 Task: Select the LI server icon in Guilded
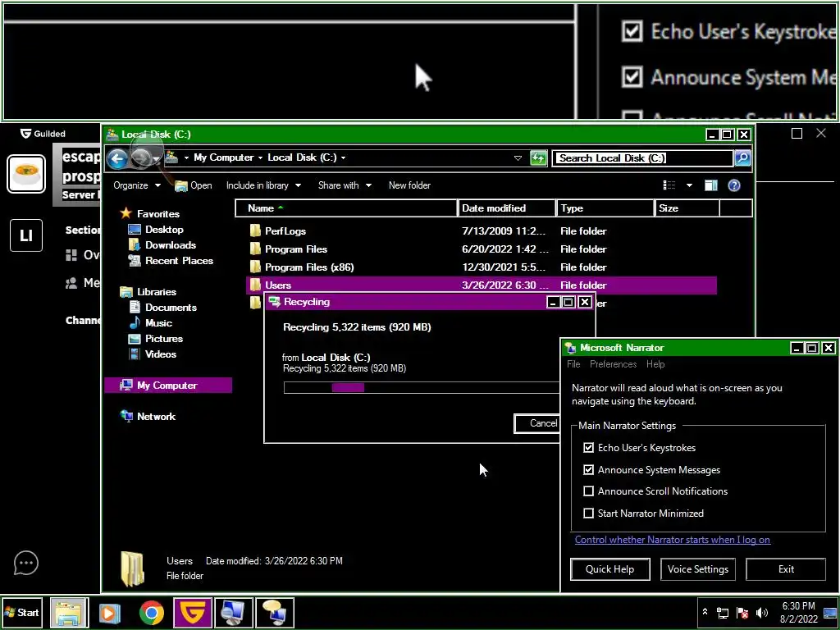click(26, 235)
